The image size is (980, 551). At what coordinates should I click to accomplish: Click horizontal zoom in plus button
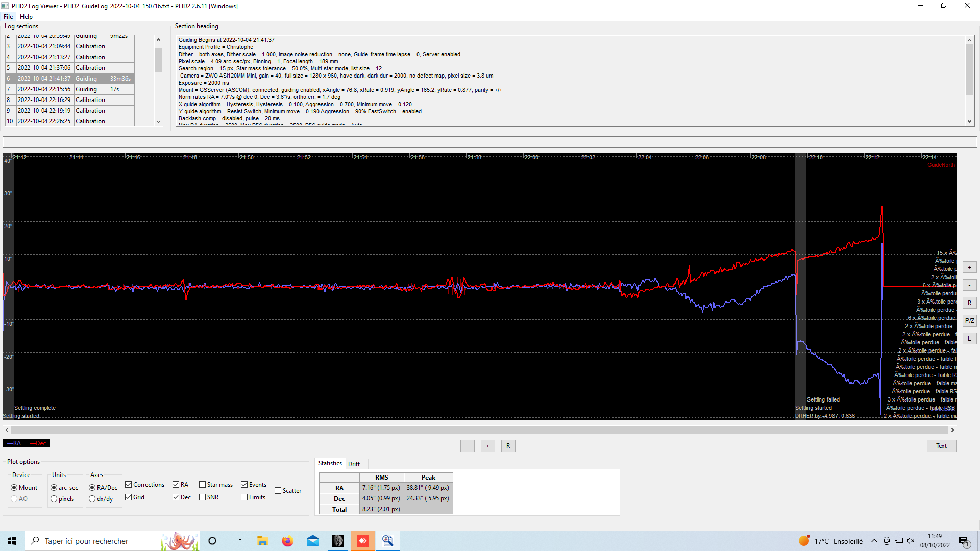pos(487,446)
